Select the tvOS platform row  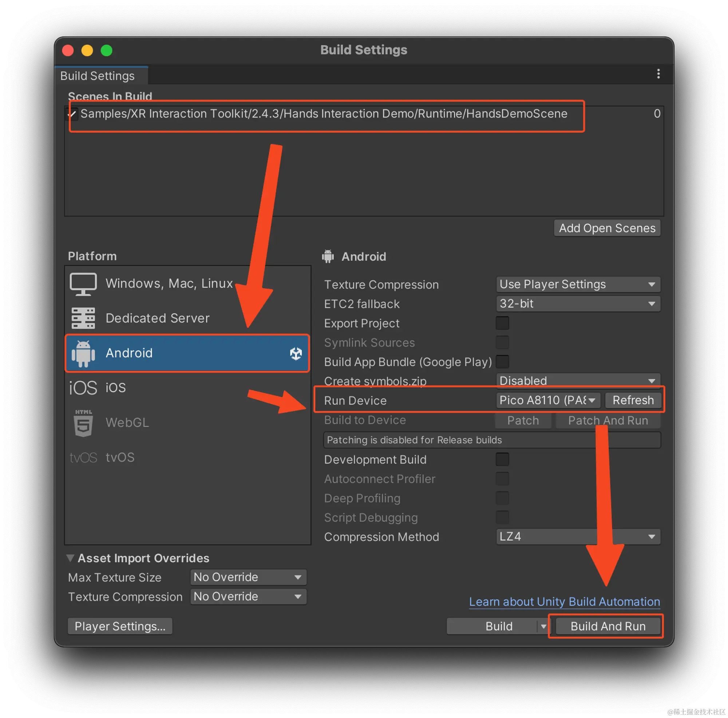(x=188, y=457)
